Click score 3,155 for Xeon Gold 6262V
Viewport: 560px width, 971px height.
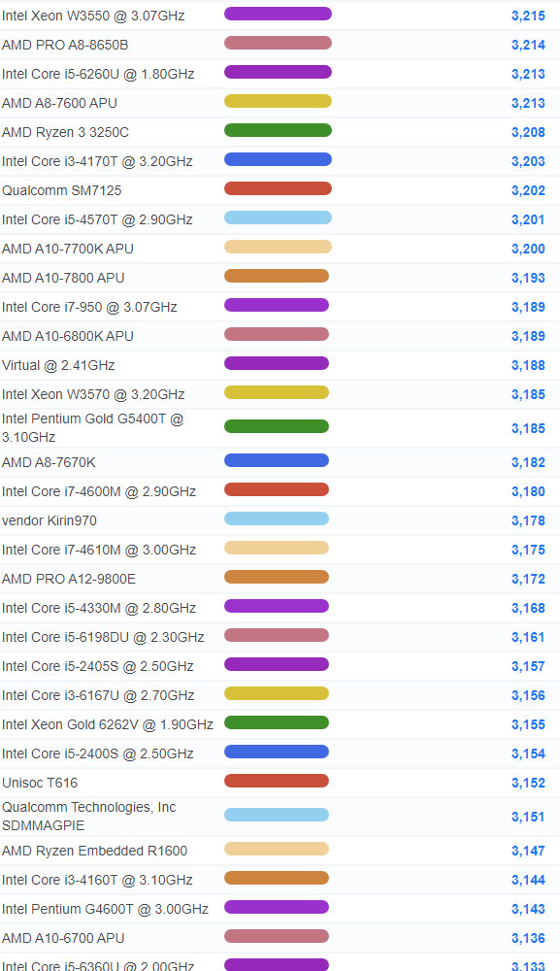click(528, 724)
